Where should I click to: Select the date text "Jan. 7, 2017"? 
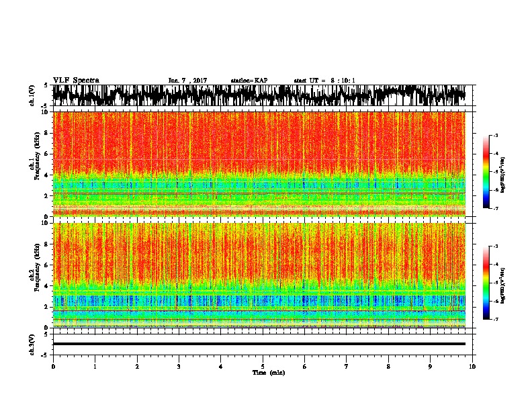pos(187,81)
